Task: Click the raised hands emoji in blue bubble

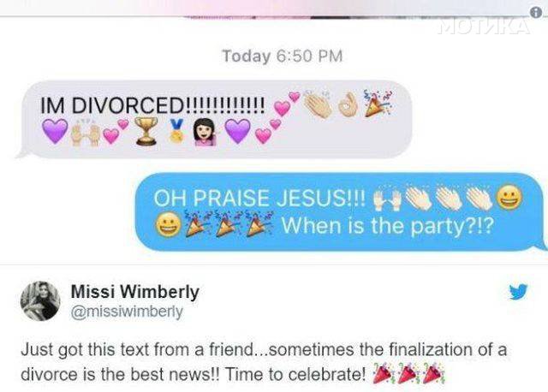Action: (387, 200)
